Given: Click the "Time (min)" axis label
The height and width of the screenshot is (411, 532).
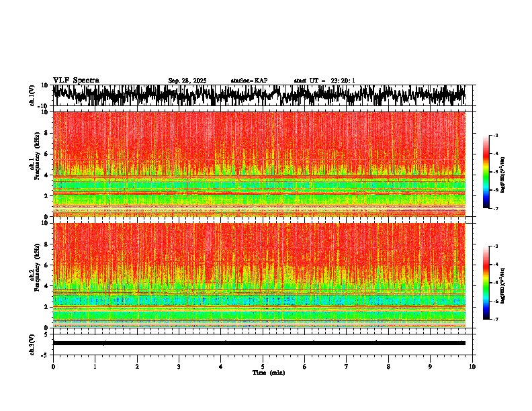Looking at the screenshot, I should tap(269, 373).
